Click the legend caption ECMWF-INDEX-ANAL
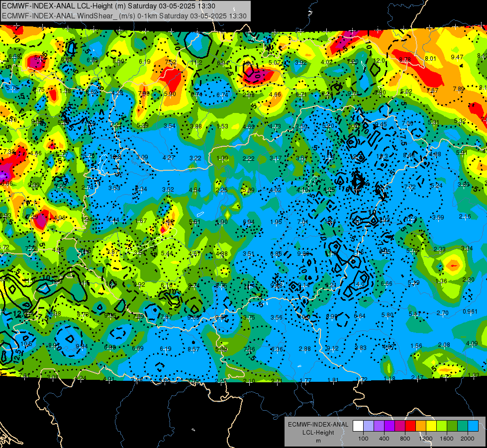This screenshot has width=487, height=448. point(318,425)
